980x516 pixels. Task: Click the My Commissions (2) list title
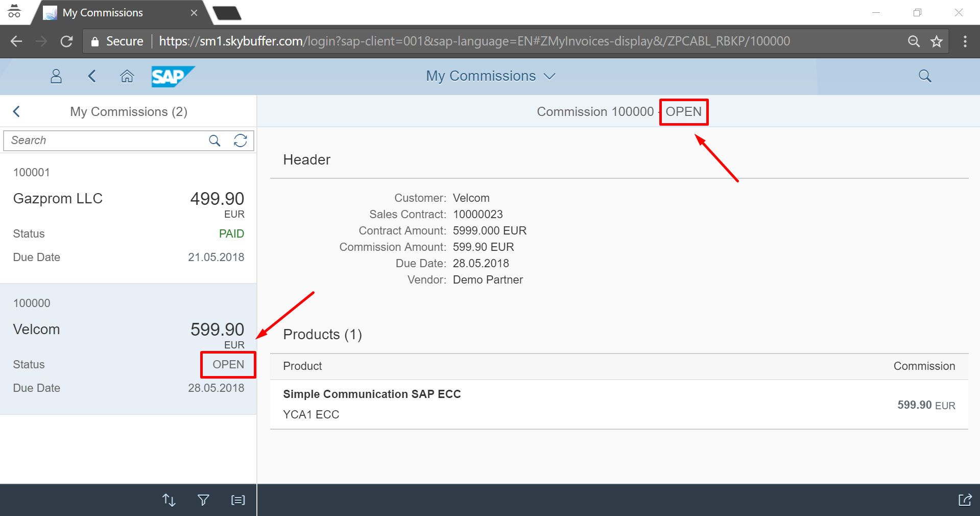click(x=129, y=112)
